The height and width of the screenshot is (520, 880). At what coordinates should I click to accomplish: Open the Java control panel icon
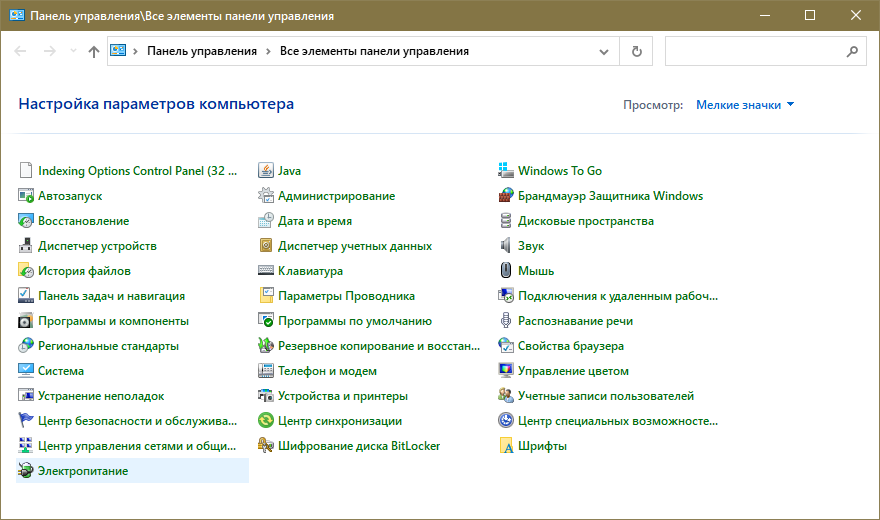266,171
